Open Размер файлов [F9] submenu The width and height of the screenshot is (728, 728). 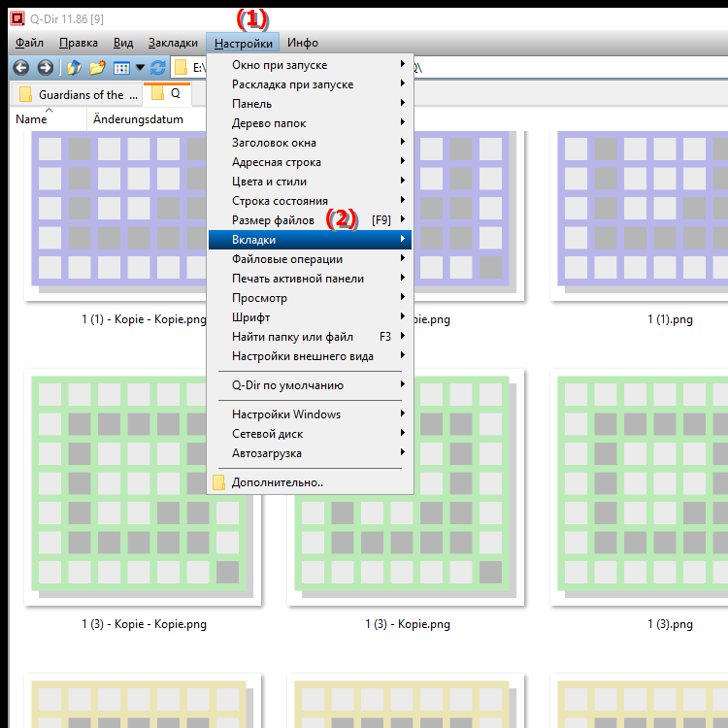(x=310, y=220)
